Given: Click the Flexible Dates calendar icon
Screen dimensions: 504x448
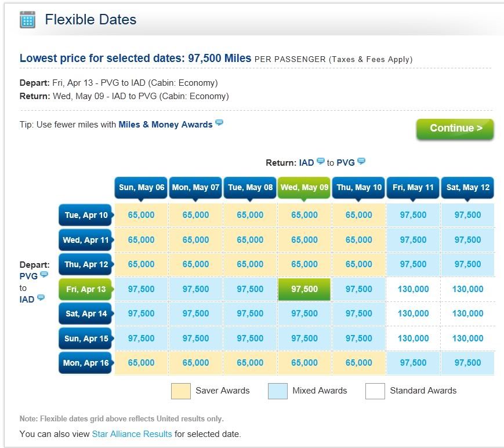Looking at the screenshot, I should (27, 20).
